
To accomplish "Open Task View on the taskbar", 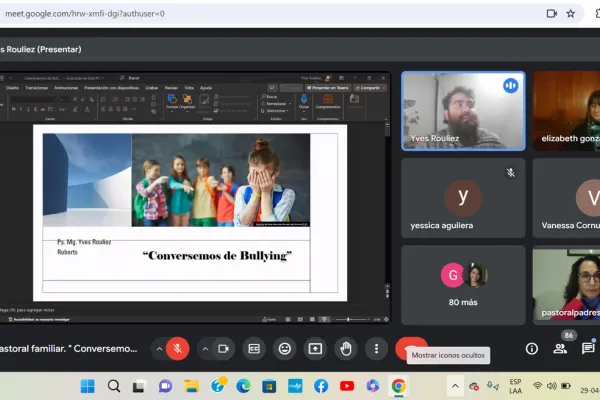I will pos(139,386).
